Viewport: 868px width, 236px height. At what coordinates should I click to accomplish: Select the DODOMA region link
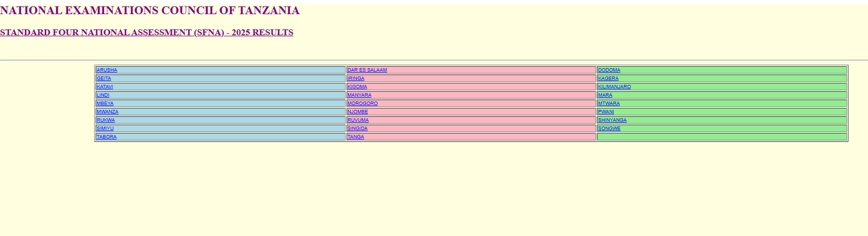click(x=609, y=70)
